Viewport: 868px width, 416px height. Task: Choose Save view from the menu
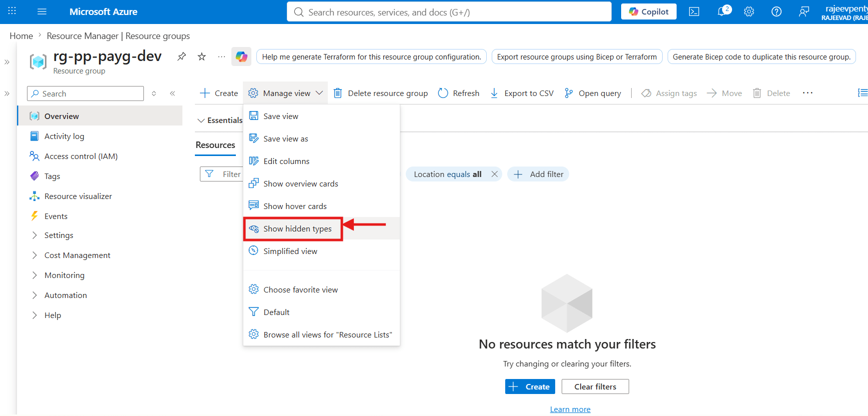pos(321,116)
